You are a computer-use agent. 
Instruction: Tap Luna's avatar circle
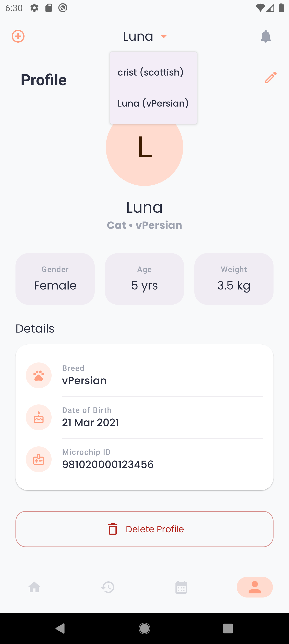click(144, 155)
